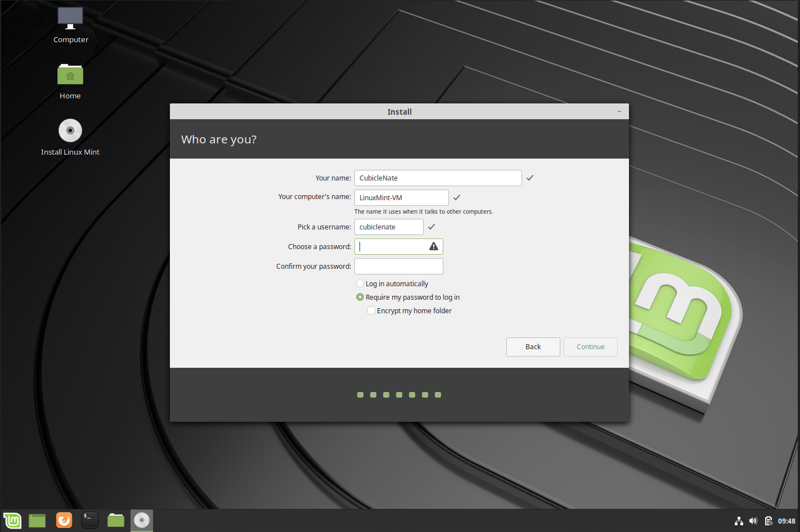The image size is (800, 532).
Task: Open the Linux Mint menu
Action: tap(12, 520)
